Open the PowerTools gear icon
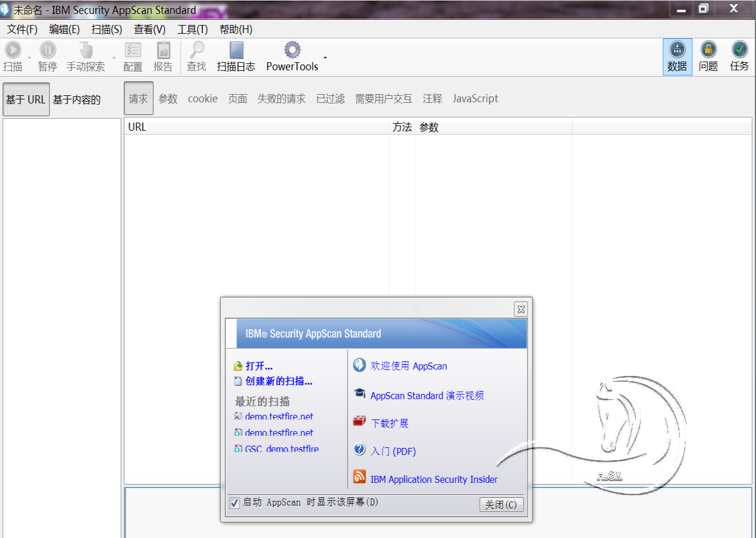756x538 pixels. tap(292, 50)
